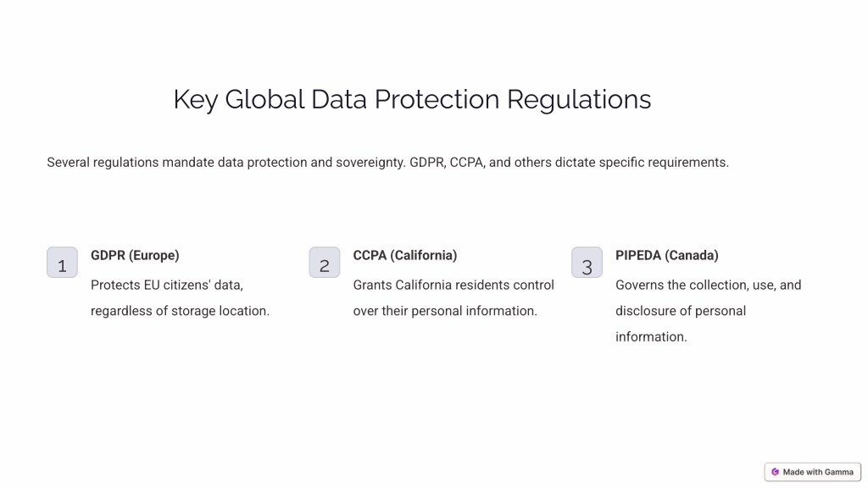Click the word Regulations in the title
868x488 pixels.
click(x=579, y=100)
